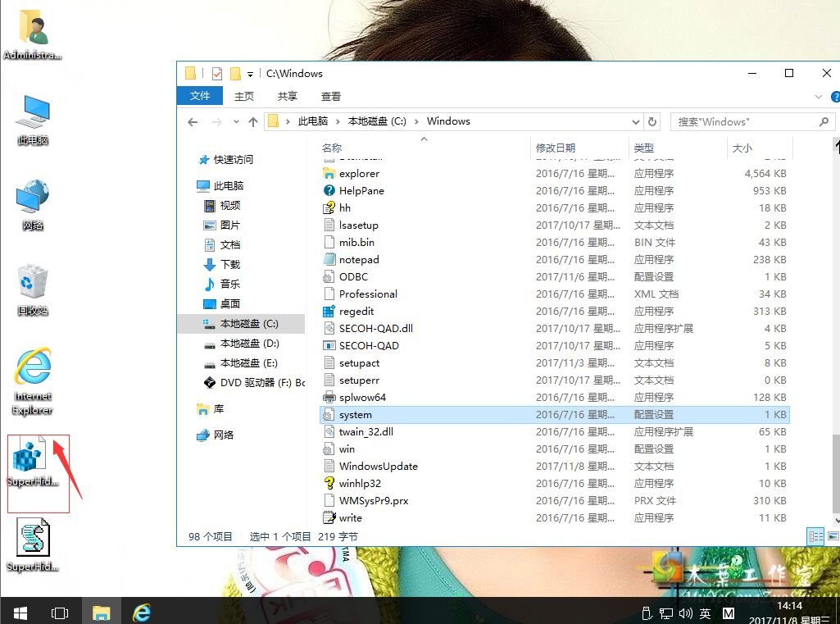Expand the address bar history dropdown

point(637,121)
